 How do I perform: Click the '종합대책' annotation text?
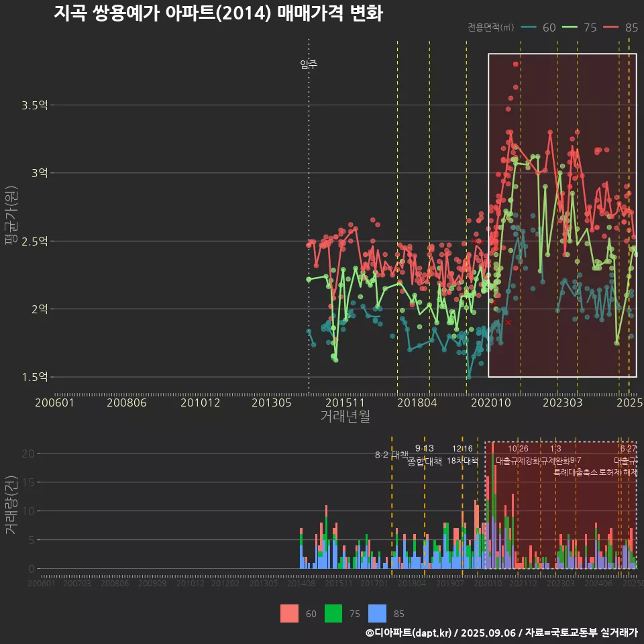click(424, 462)
